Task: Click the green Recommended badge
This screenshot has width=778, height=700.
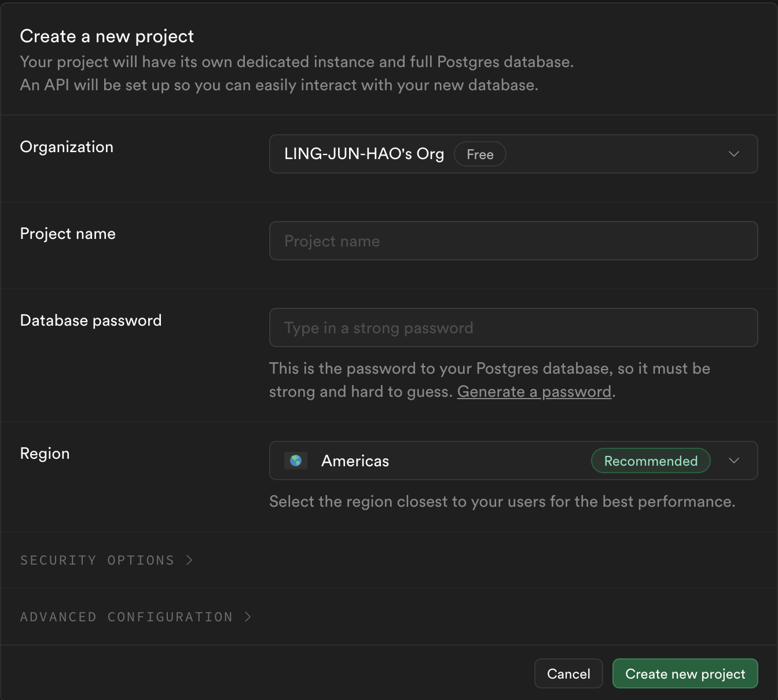Action: coord(651,461)
